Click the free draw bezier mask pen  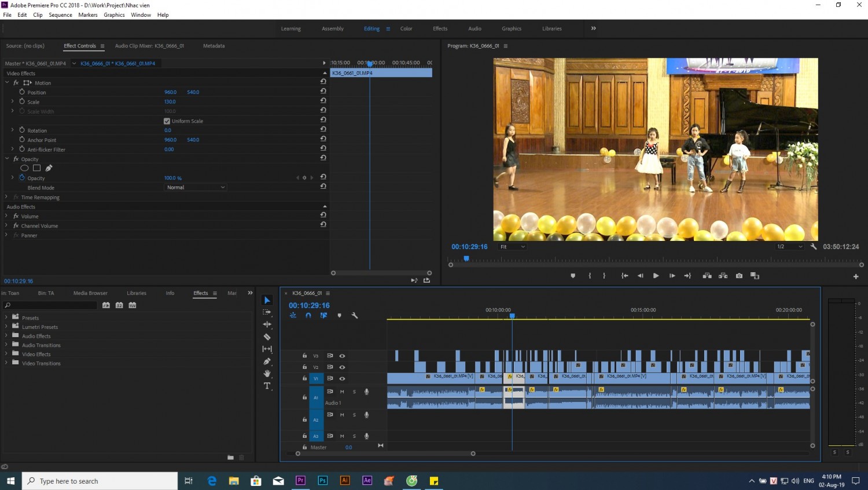[x=49, y=168]
